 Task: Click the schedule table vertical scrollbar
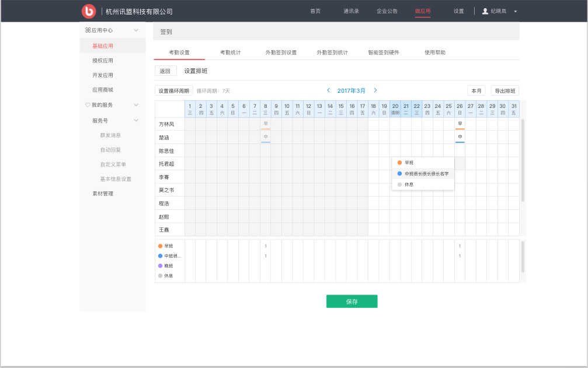(x=523, y=160)
